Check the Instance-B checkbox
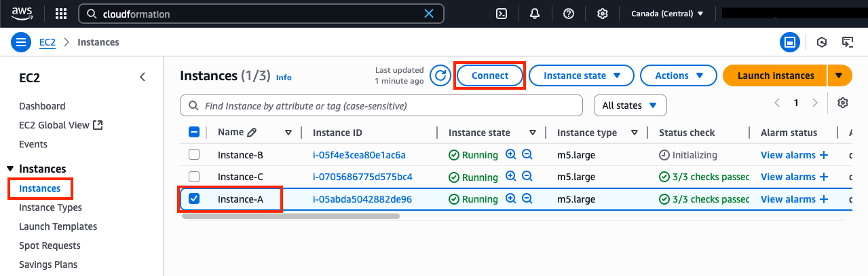Viewport: 868px width, 276px height. (x=193, y=155)
